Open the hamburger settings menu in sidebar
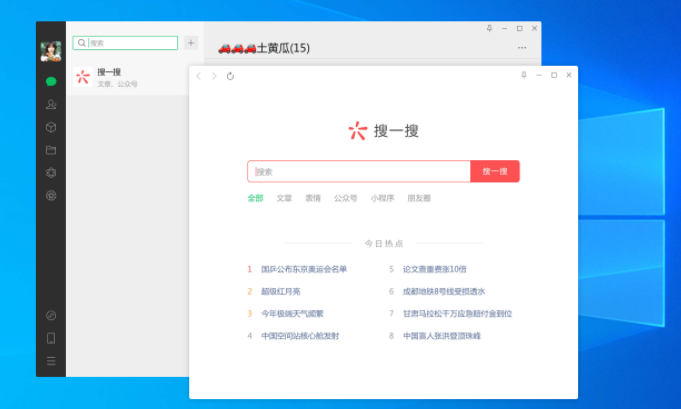 coord(51,361)
